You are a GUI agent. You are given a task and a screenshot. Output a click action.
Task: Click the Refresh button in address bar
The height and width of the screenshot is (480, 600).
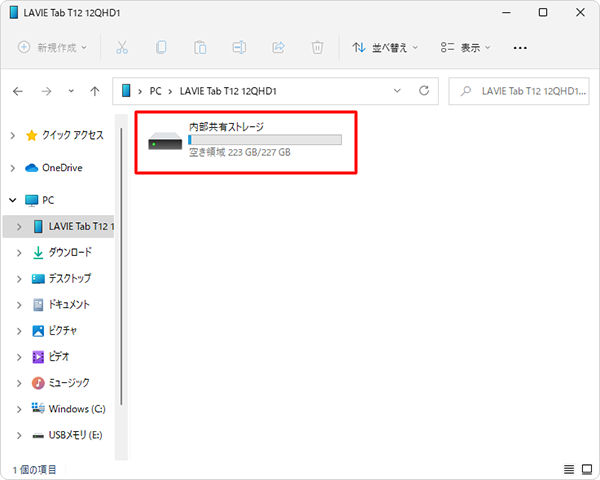click(424, 91)
